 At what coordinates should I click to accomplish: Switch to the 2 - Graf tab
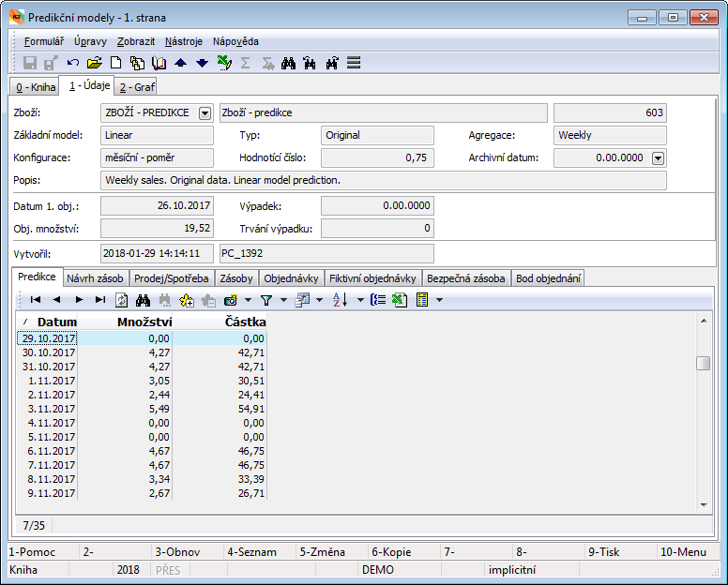[x=137, y=87]
